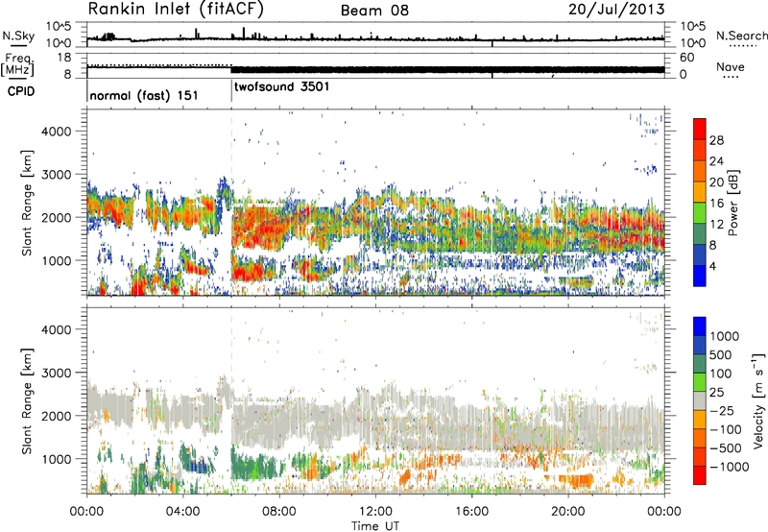Click the red top of power color bar
The width and height of the screenshot is (768, 532).
700,129
